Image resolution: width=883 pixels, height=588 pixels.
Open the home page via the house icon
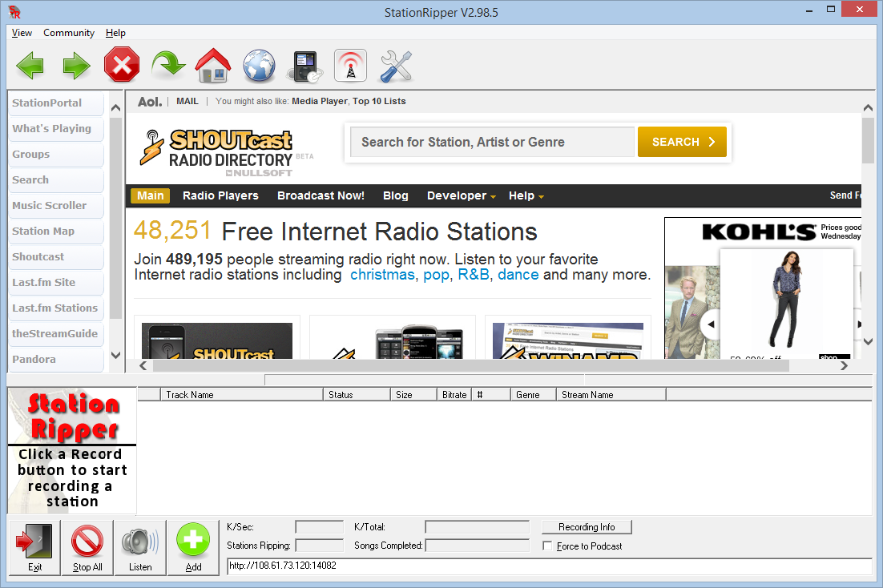[x=213, y=66]
